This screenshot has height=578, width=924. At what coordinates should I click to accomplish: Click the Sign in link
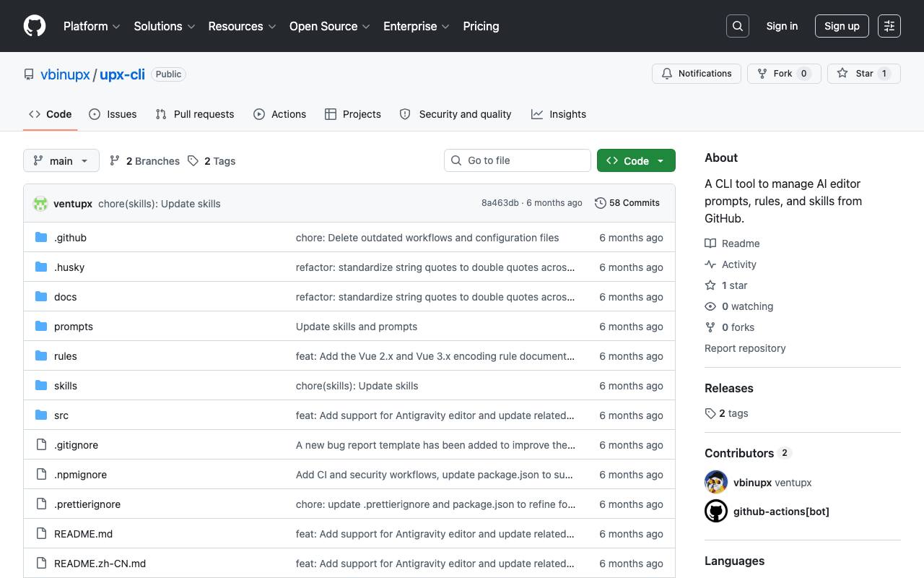pos(782,26)
